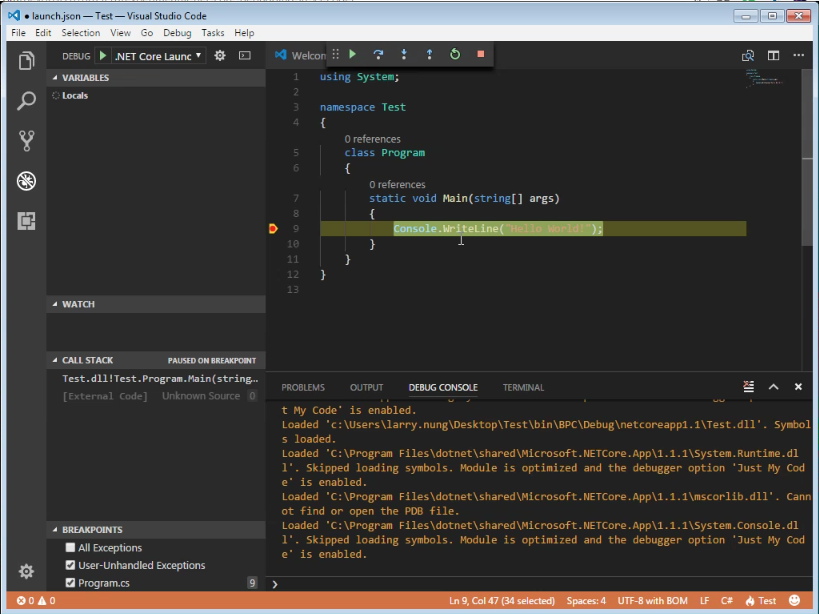Open the Explorer view in activity bar
The image size is (819, 614).
click(x=26, y=61)
